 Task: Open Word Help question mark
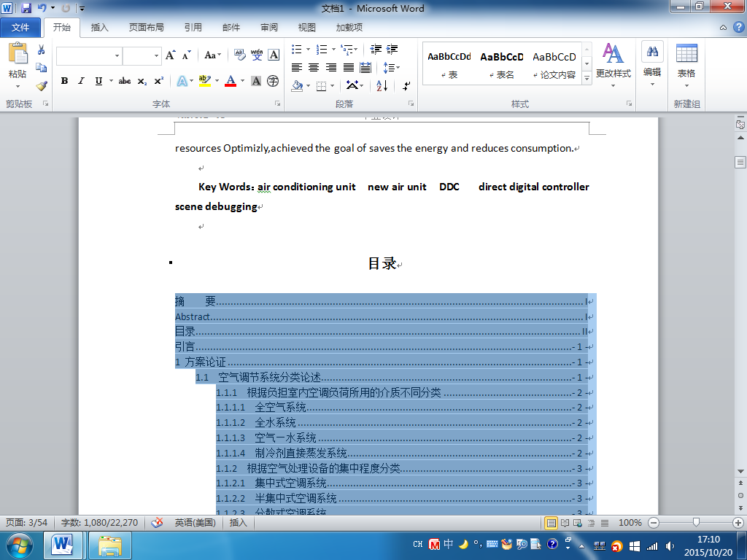click(739, 27)
